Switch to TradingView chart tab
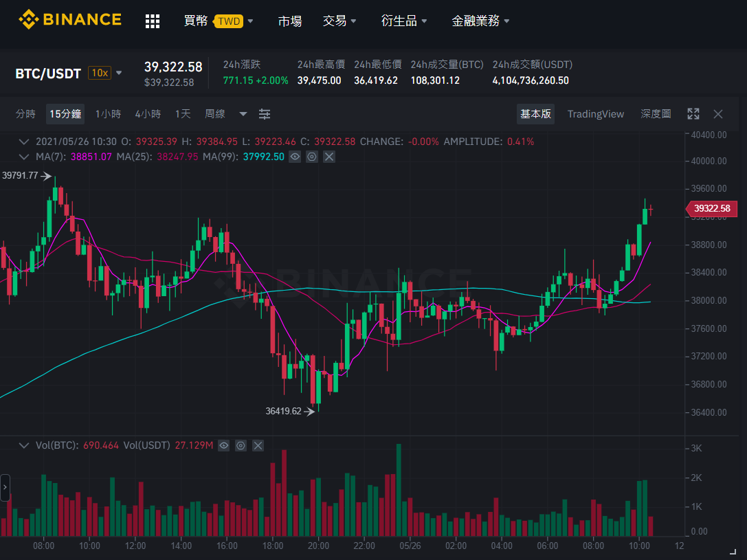 (596, 114)
